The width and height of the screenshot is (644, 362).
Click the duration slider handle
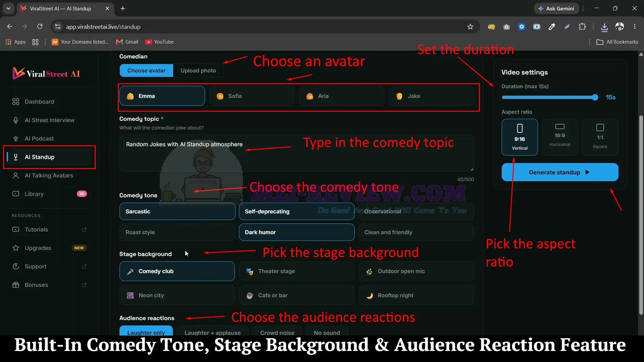(595, 97)
